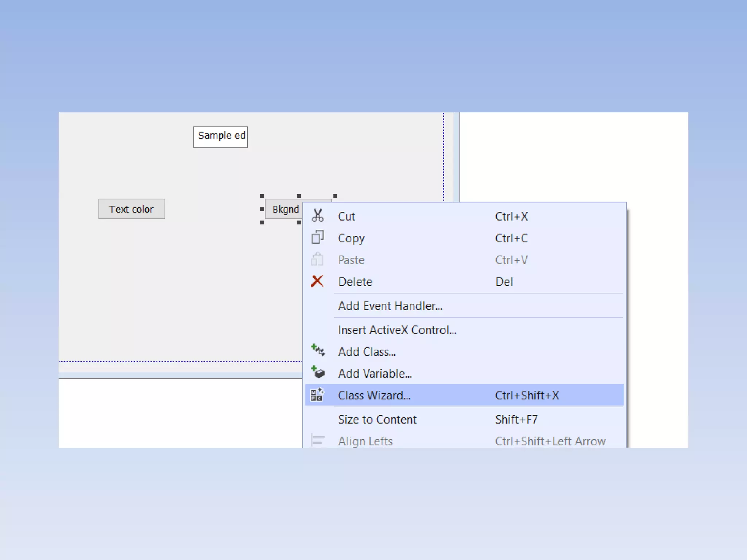Select Cut text label in menu
Screen dimensions: 747x560
tap(346, 217)
